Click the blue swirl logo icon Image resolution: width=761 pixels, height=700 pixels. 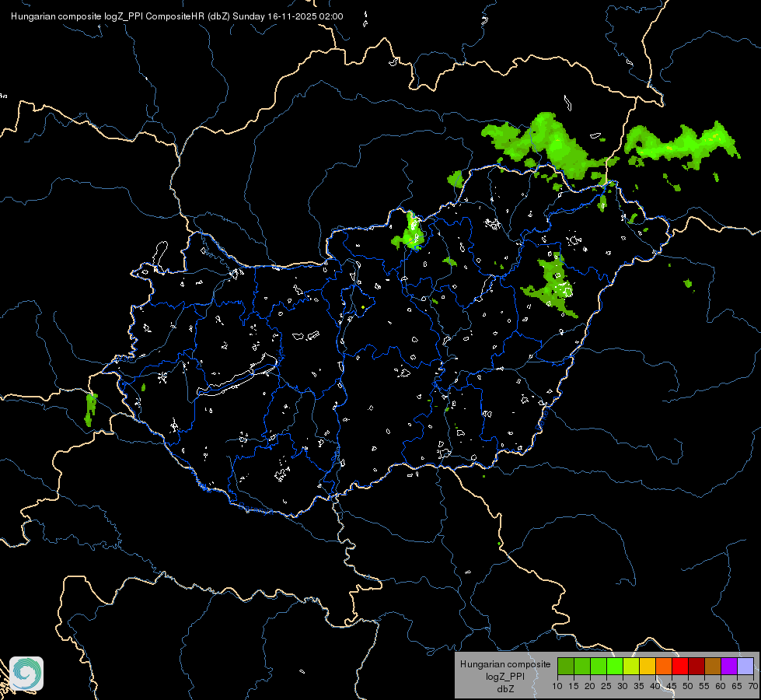(26, 674)
